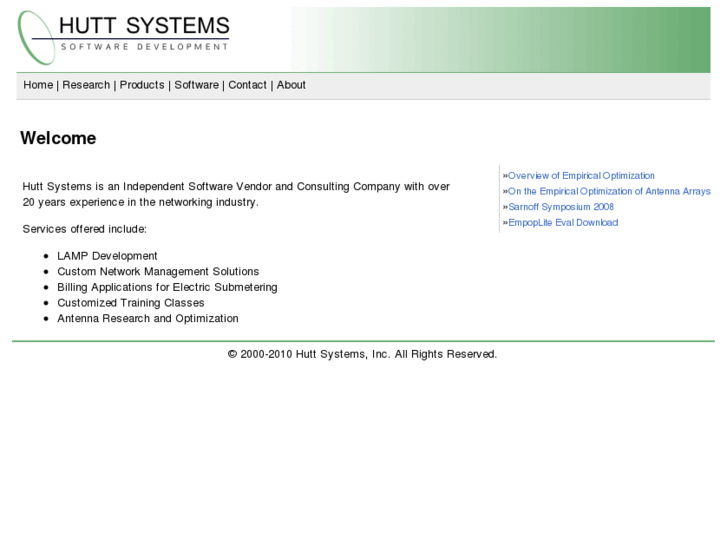727x545 pixels.
Task: Follow the Sarnoff Symposium 2008 link
Action: (561, 207)
